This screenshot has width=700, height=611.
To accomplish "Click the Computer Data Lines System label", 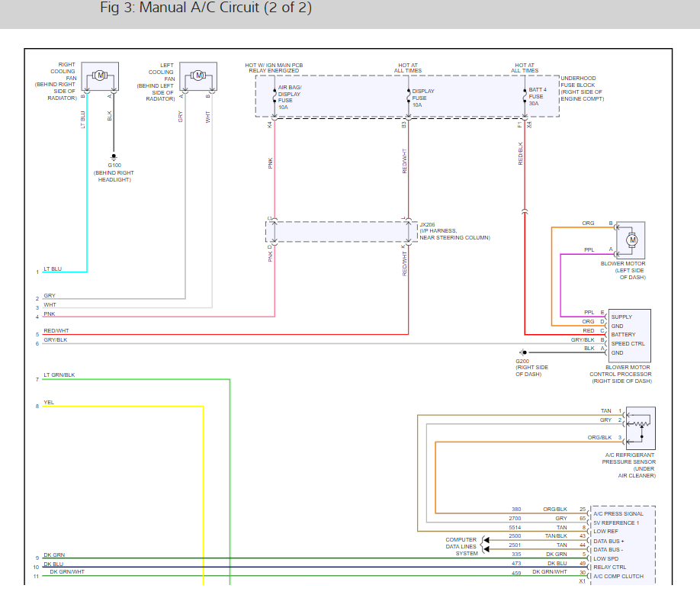I will click(x=461, y=546).
